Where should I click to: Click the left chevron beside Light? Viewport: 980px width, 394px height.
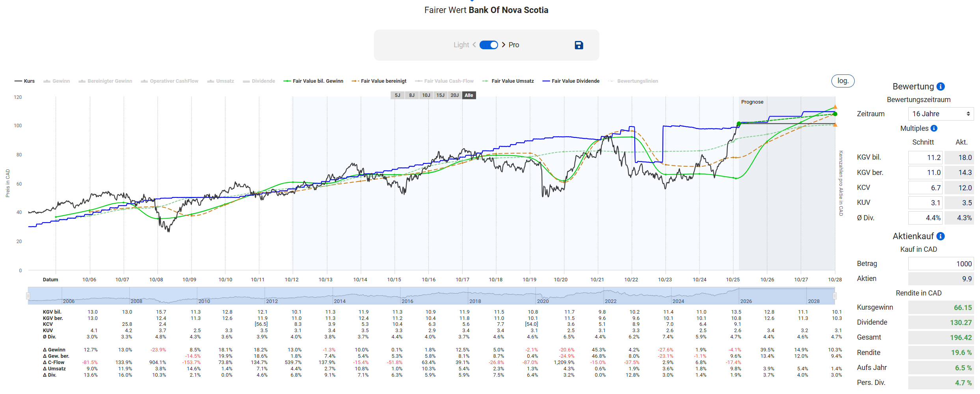click(474, 45)
